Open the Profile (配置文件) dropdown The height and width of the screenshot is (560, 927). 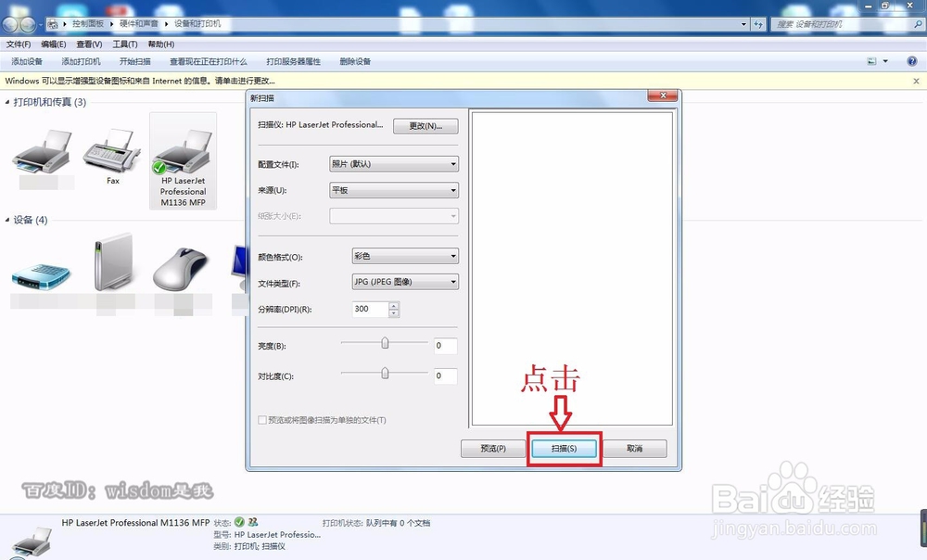(x=394, y=164)
